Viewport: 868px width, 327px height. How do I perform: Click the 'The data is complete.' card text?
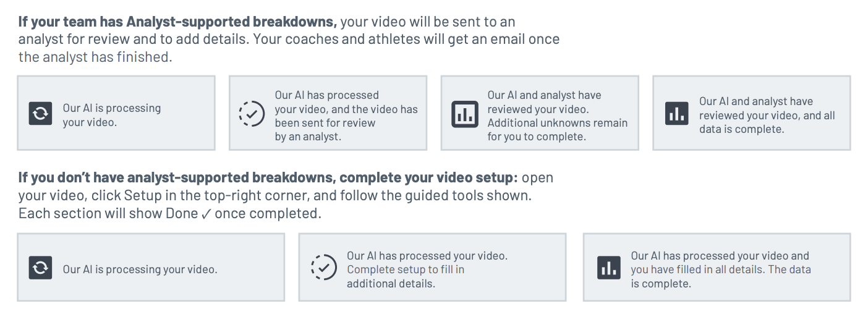720,276
